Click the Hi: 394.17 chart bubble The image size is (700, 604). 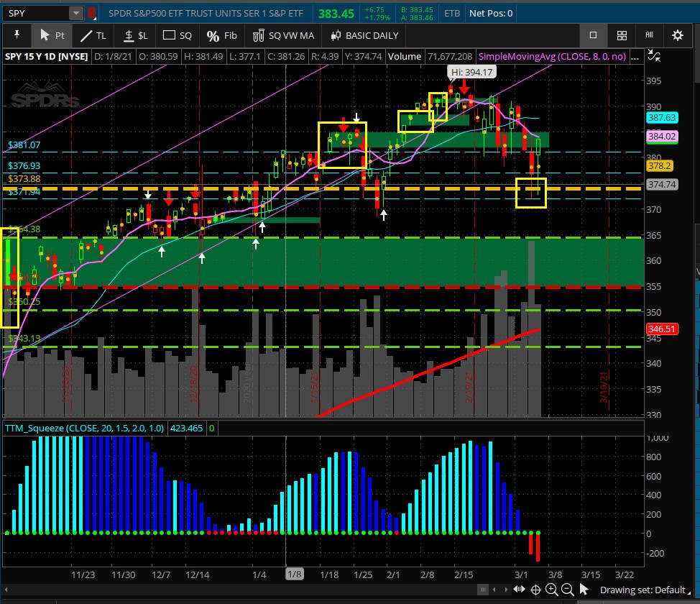pos(471,72)
